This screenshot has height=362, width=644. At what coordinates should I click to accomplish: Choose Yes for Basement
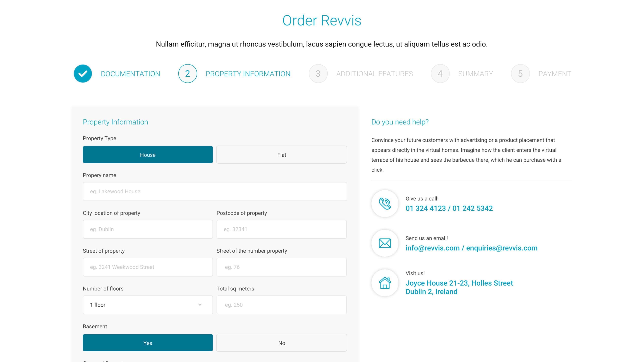click(x=148, y=343)
